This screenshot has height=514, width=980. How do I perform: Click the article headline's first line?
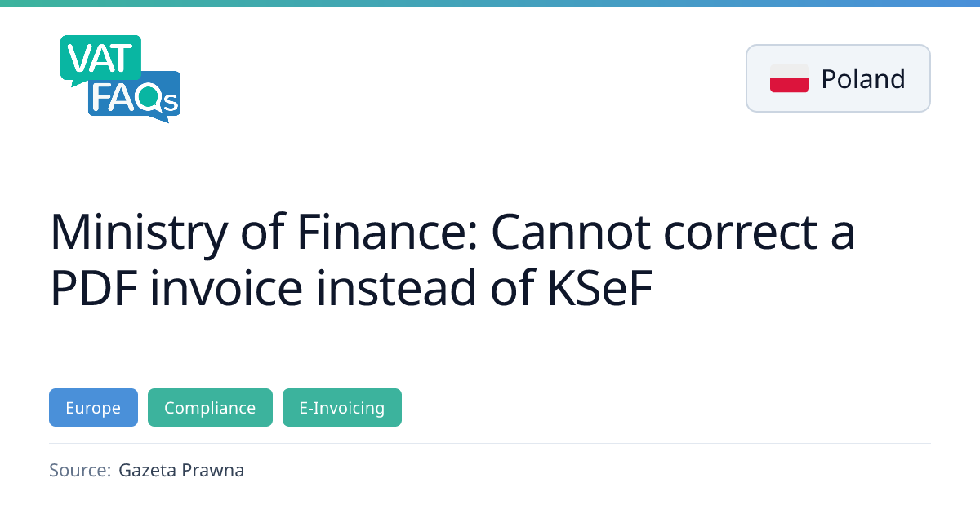tap(452, 232)
